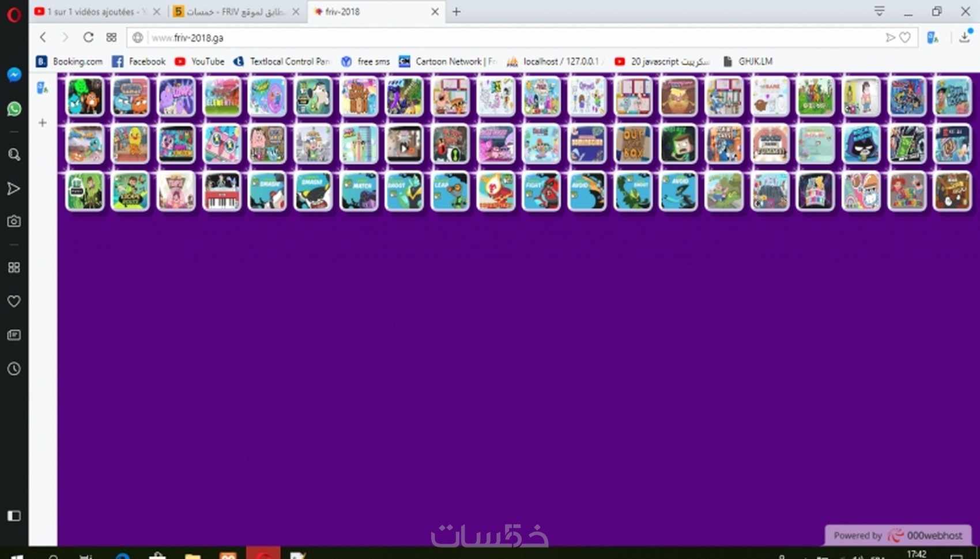Open WhatsApp in the Opera sidebar
980x559 pixels.
coord(14,108)
